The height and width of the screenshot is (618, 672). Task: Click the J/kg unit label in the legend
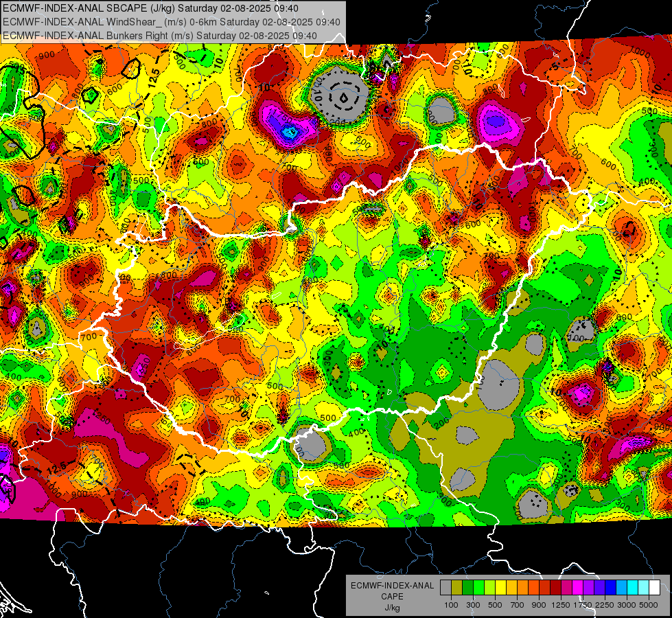[x=392, y=608]
